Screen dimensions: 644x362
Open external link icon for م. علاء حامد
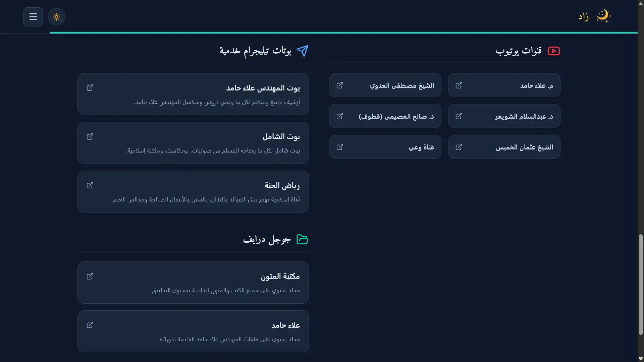[459, 85]
